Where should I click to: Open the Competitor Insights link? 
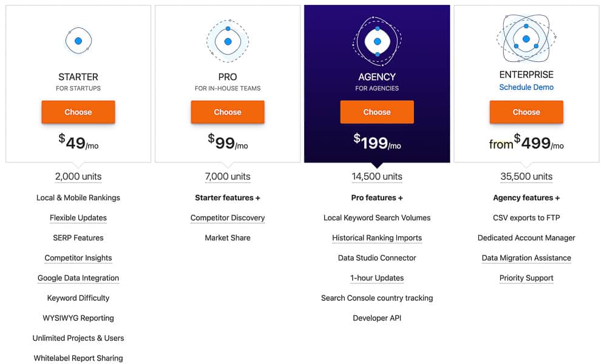(x=78, y=258)
